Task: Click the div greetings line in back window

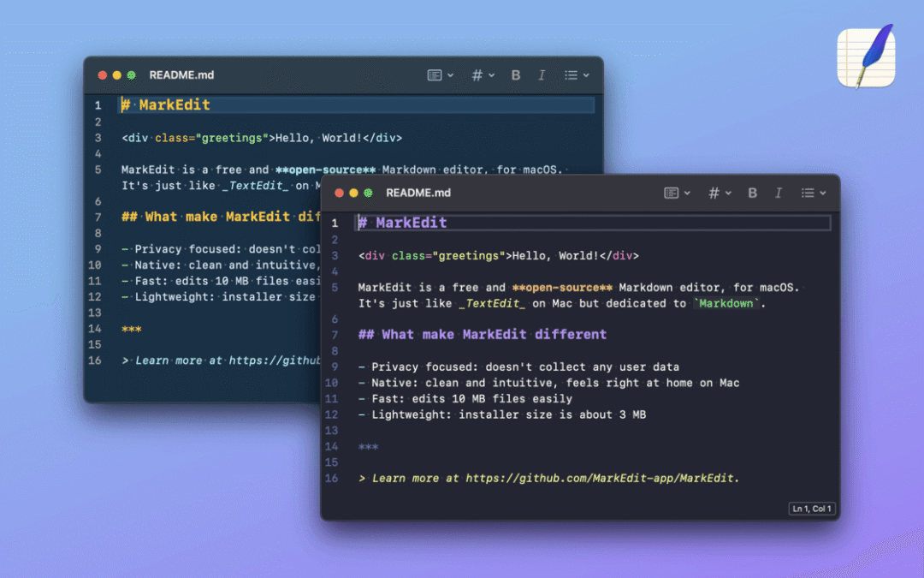Action: pos(262,137)
